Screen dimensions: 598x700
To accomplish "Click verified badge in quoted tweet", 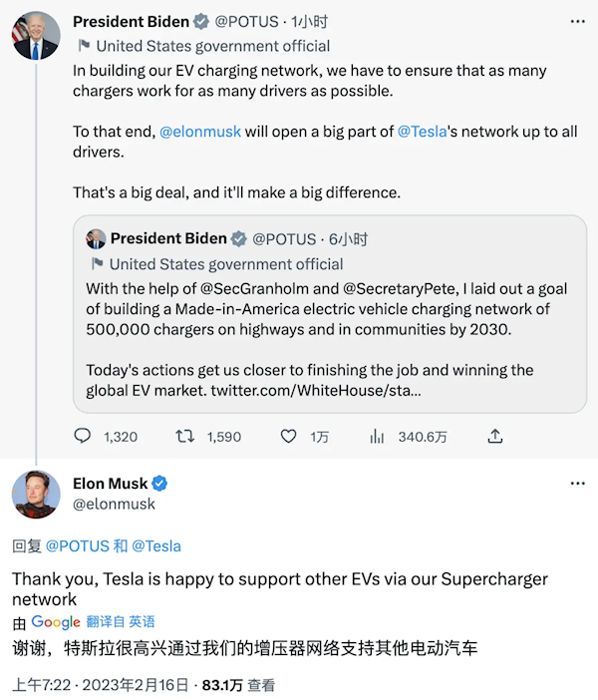I will [239, 238].
